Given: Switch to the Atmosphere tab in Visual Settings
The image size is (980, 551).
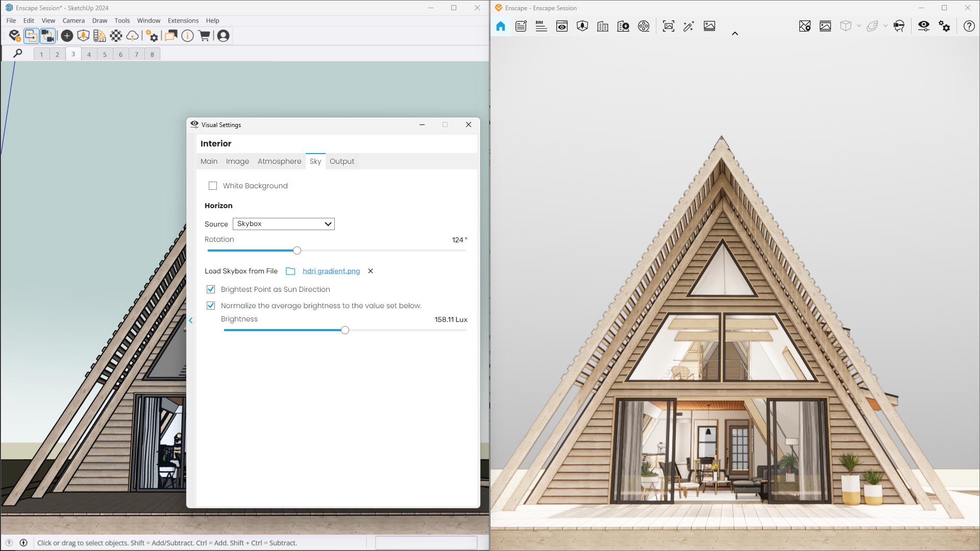Looking at the screenshot, I should [279, 161].
